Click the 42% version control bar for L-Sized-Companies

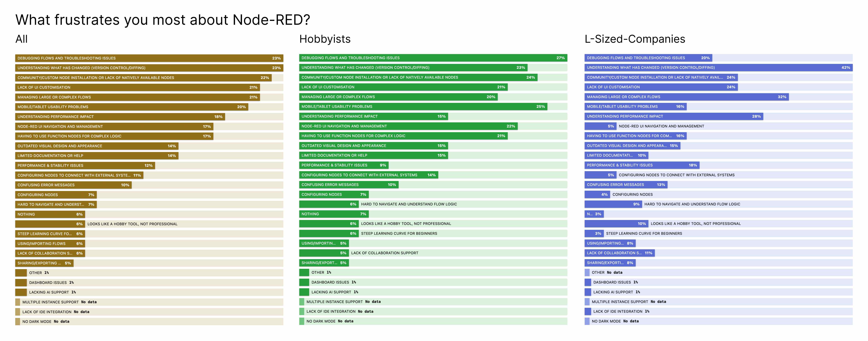[x=718, y=68]
